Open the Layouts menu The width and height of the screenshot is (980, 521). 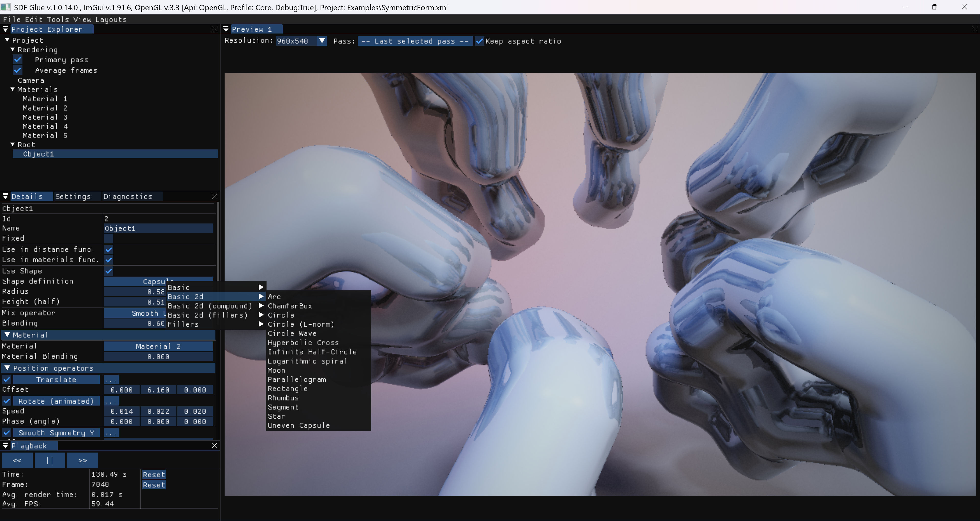point(111,19)
